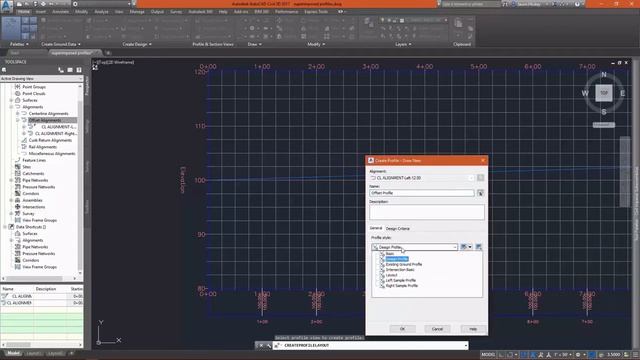
Task: Click the S compass letter on ViewCube
Action: point(604,112)
